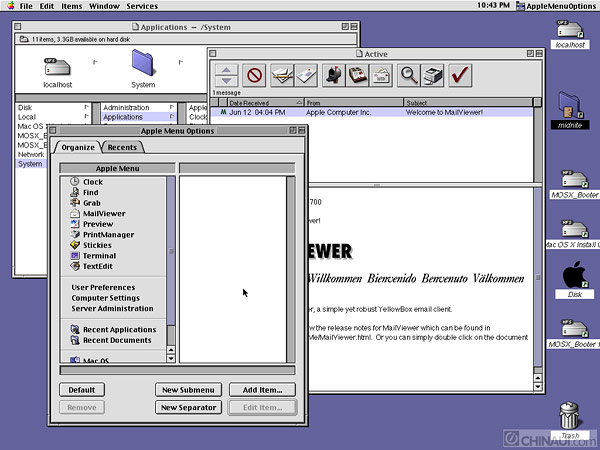600x450 pixels.
Task: Switch to the Recents tab
Action: [x=122, y=147]
